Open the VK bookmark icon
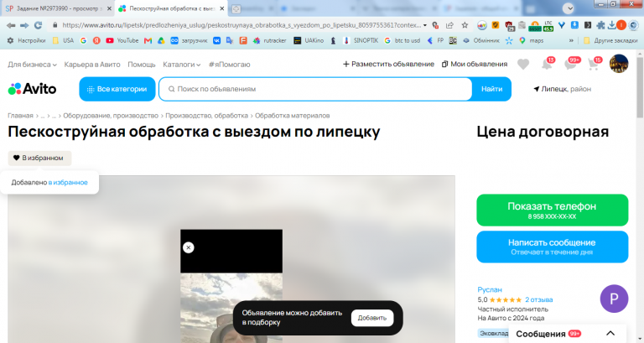This screenshot has height=343, width=644. coord(216,40)
